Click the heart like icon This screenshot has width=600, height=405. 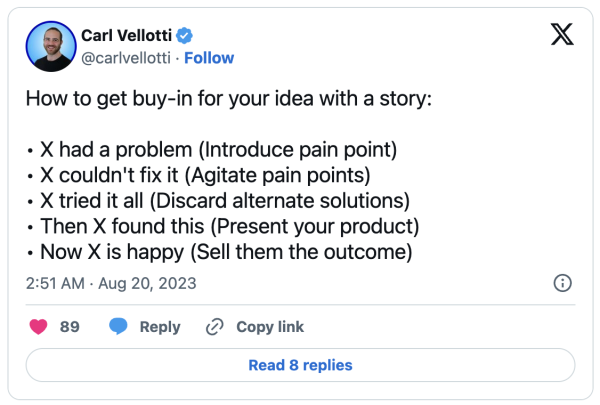click(x=40, y=327)
